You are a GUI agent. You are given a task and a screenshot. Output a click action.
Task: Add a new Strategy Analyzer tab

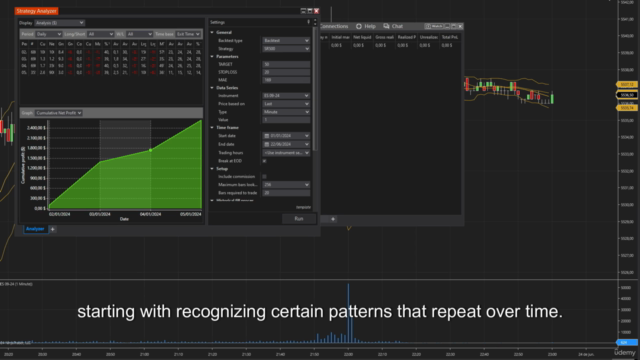click(x=53, y=229)
